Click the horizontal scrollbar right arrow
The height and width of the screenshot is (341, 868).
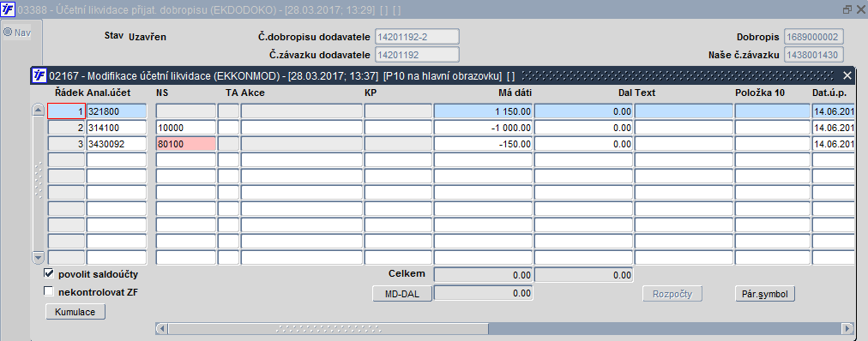click(x=847, y=328)
